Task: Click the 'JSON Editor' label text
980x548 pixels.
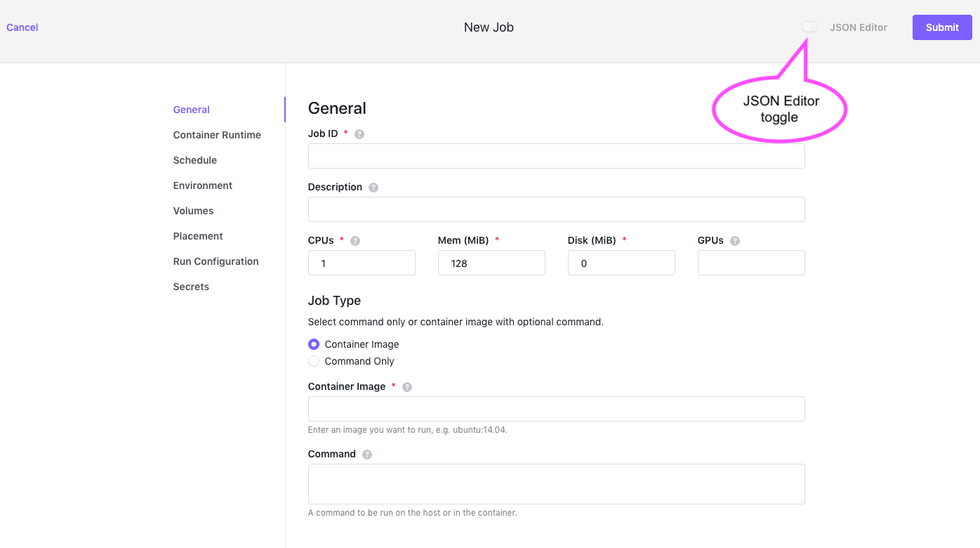Action: 859,27
